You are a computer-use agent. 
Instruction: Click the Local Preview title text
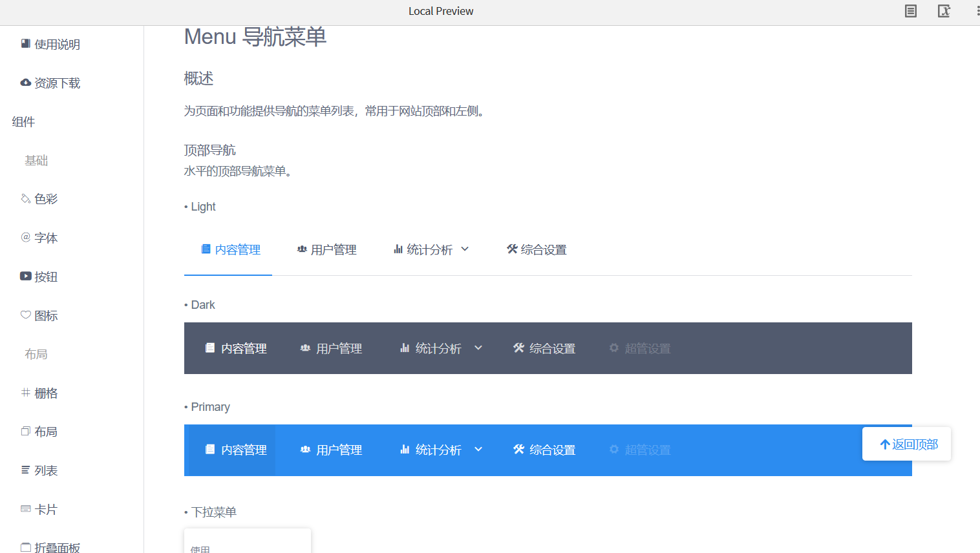coord(441,11)
